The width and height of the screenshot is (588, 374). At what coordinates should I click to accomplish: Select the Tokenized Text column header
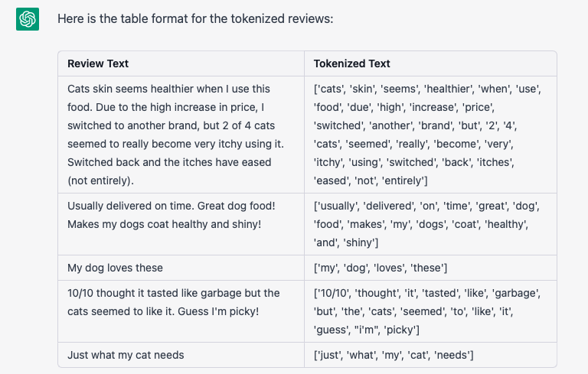click(x=430, y=63)
